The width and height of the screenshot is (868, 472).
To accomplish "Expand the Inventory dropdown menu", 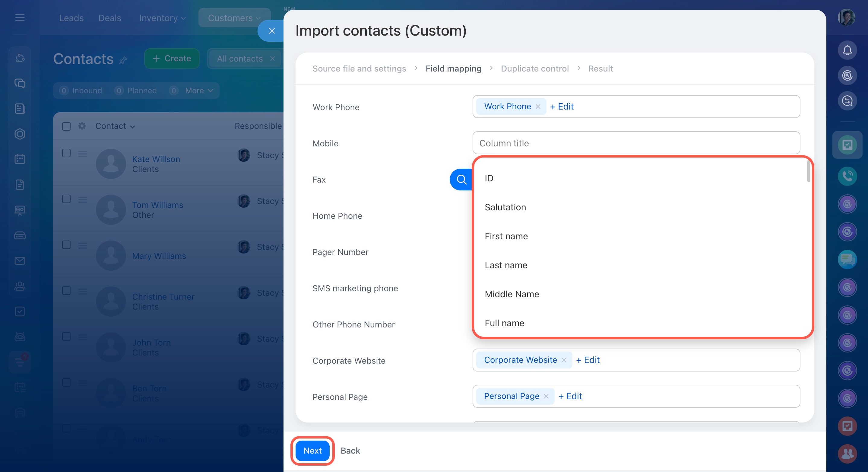I will point(163,18).
